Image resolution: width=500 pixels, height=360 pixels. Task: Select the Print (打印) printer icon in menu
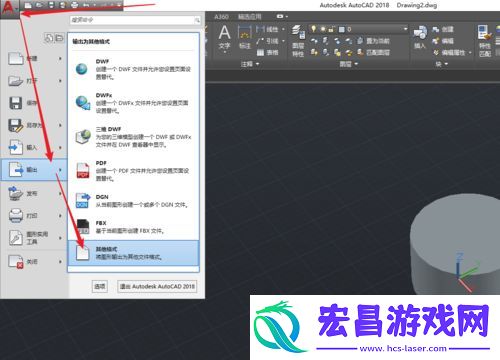pyautogui.click(x=16, y=216)
